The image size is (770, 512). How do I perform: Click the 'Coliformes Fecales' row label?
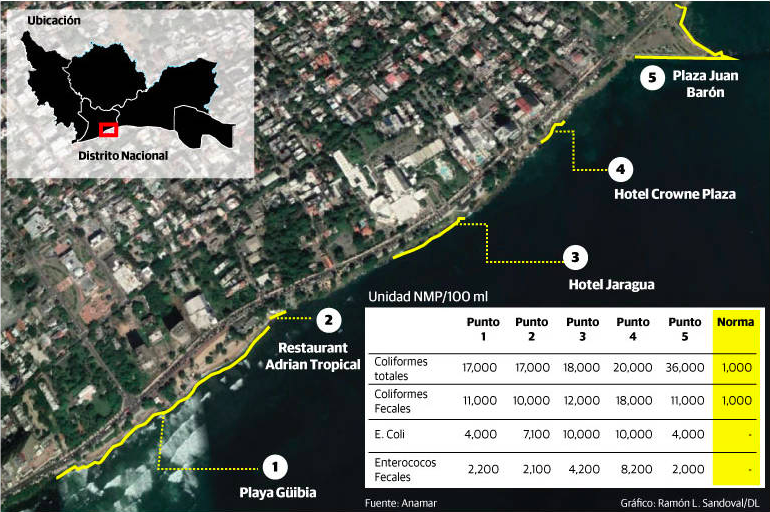coord(401,401)
